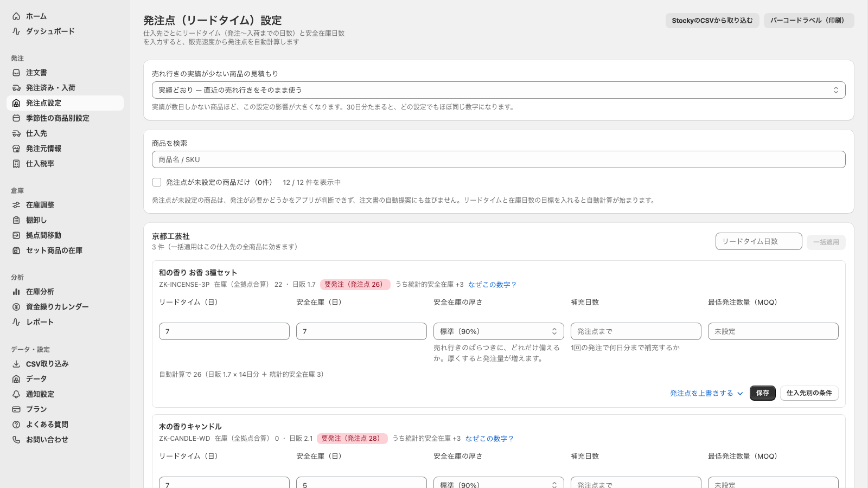Click the ダッシュボード chart icon
Image resolution: width=868 pixels, height=488 pixels.
(x=16, y=31)
